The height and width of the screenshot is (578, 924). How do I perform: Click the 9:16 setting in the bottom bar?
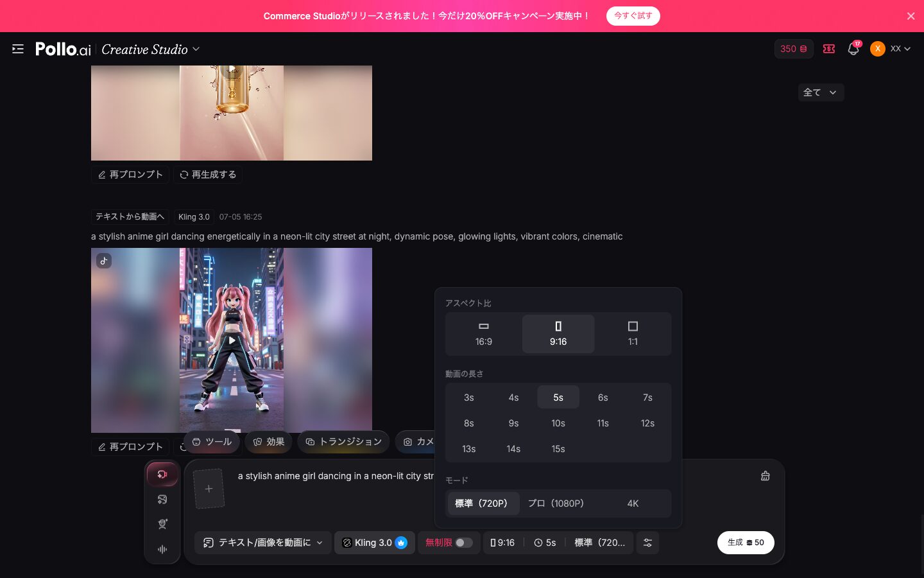[x=502, y=543]
